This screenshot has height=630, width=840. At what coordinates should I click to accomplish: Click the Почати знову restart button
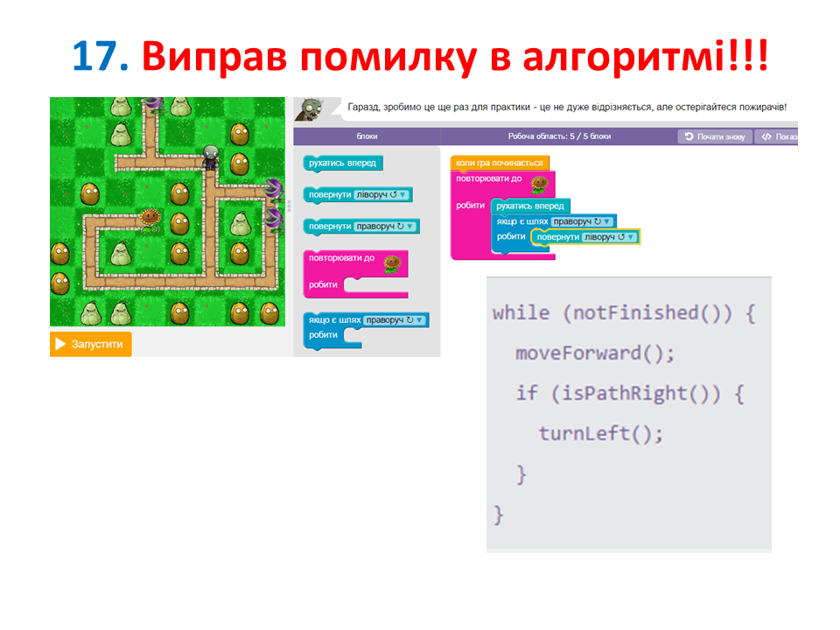715,136
